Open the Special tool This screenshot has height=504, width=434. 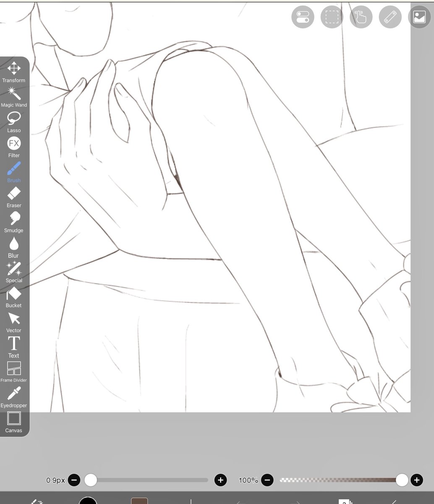pos(14,272)
